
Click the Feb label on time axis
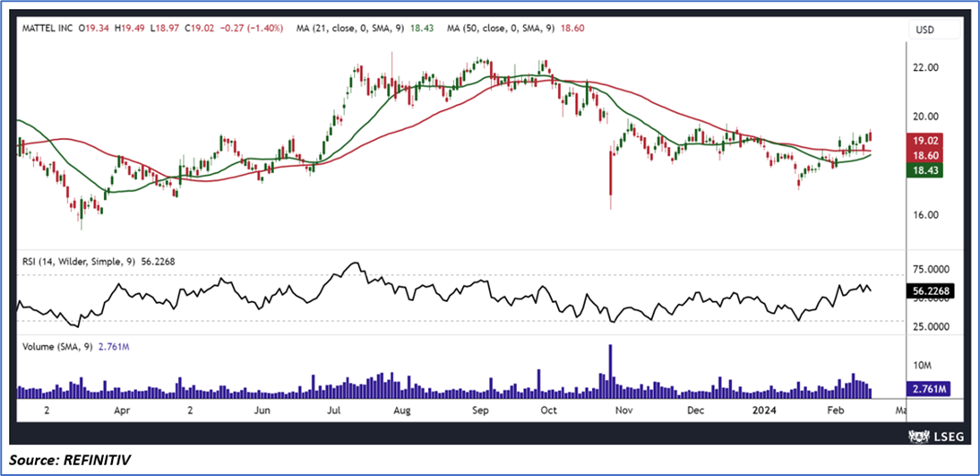pyautogui.click(x=834, y=411)
